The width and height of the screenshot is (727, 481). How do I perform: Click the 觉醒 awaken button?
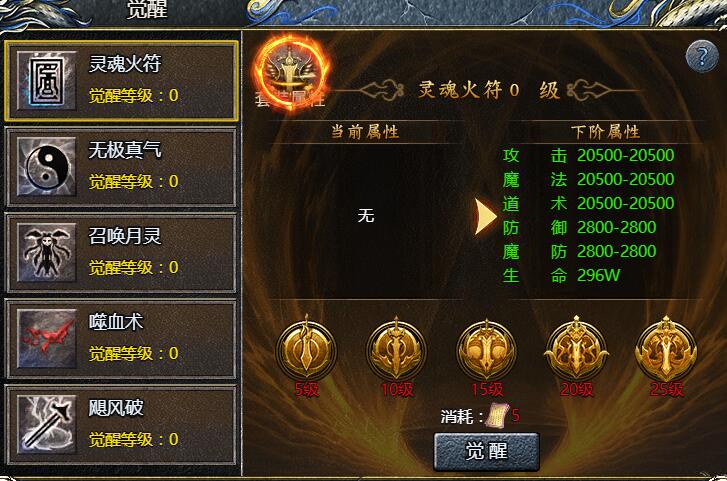click(x=486, y=451)
